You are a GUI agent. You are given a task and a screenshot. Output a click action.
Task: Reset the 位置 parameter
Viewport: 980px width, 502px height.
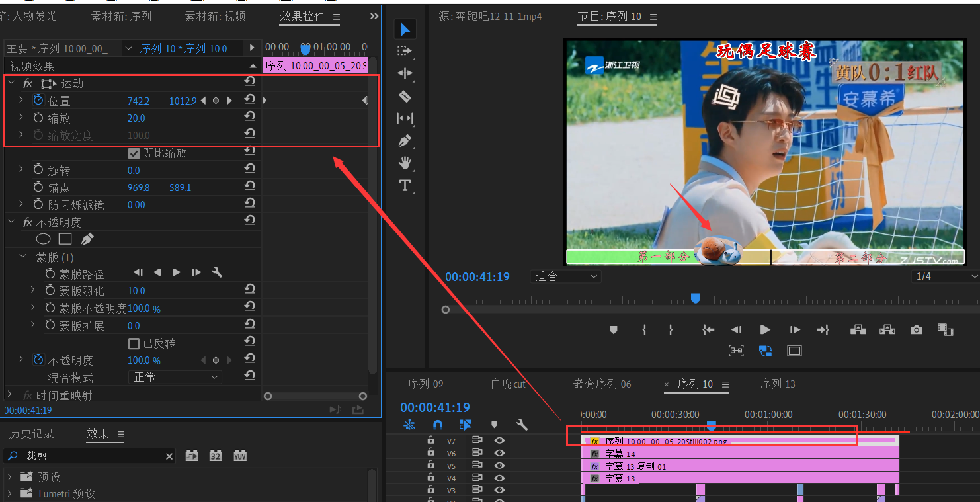250,100
